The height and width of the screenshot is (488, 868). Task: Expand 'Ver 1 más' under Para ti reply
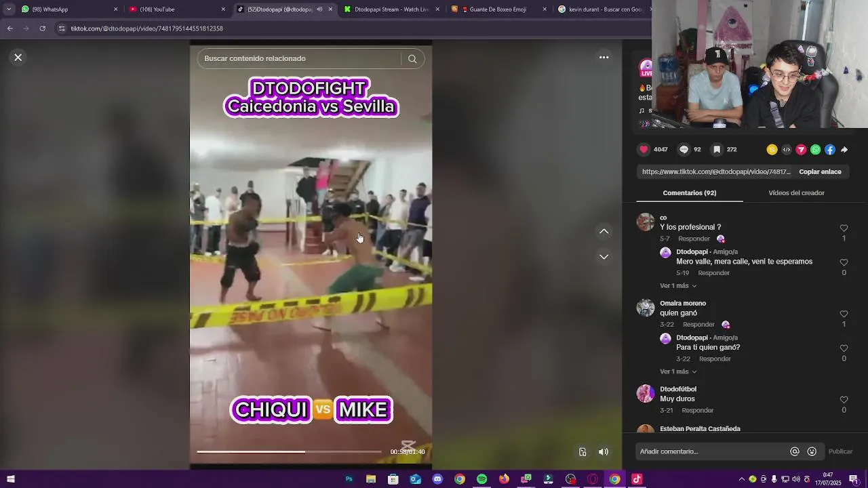click(x=678, y=372)
